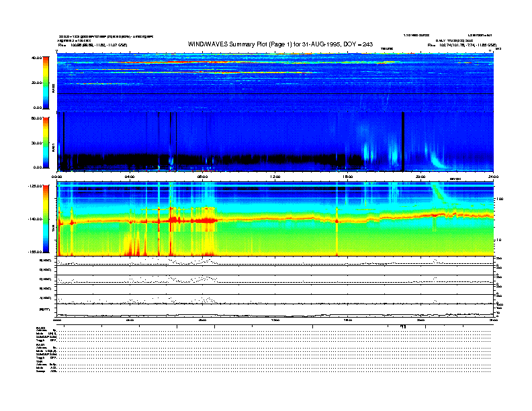
Task: Click the red plasma line in TNR spectrogram
Action: (x=275, y=220)
